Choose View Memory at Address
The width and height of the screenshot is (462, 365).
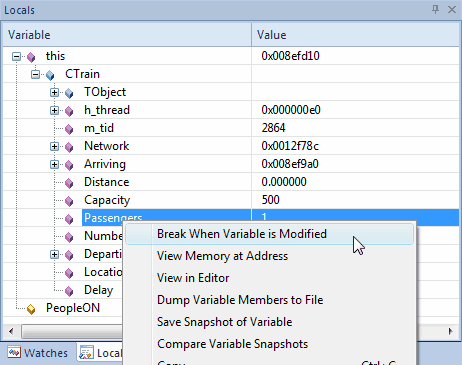click(x=270, y=256)
